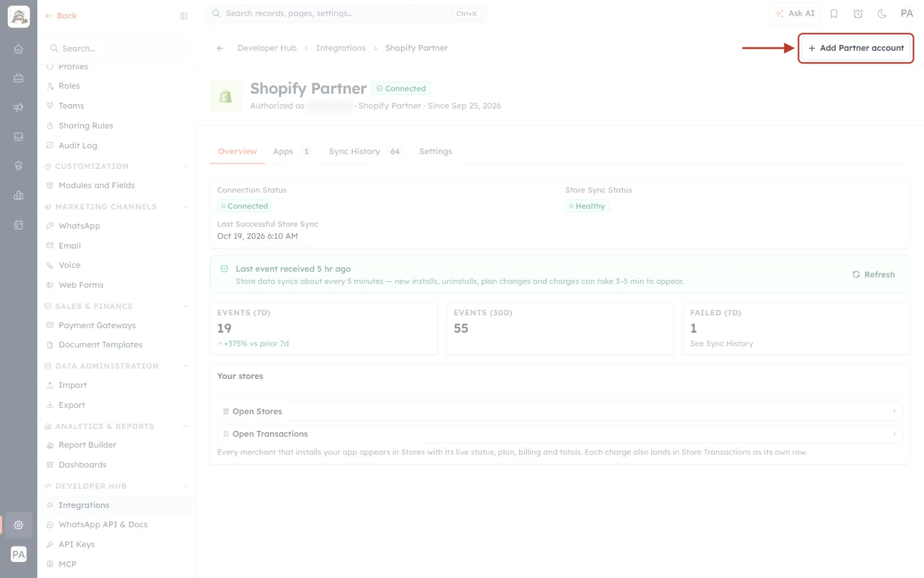Viewport: 924px width, 578px height.
Task: Switch to the Sync History tab
Action: [x=364, y=152]
